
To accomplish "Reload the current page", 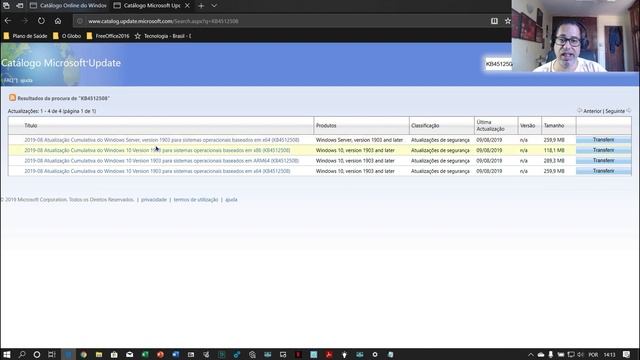I will click(41, 21).
